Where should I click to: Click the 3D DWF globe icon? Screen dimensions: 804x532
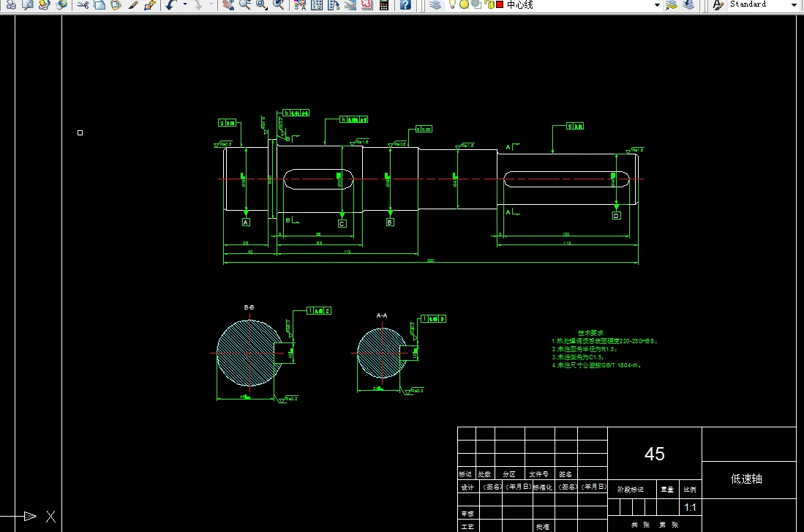tap(61, 4)
